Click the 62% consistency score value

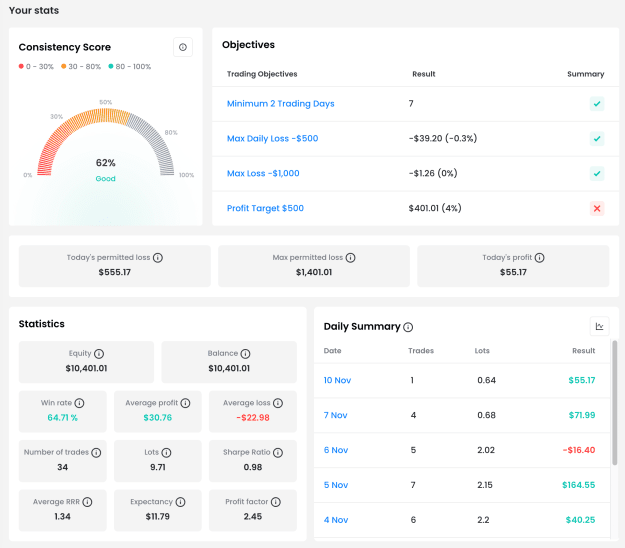pyautogui.click(x=106, y=163)
